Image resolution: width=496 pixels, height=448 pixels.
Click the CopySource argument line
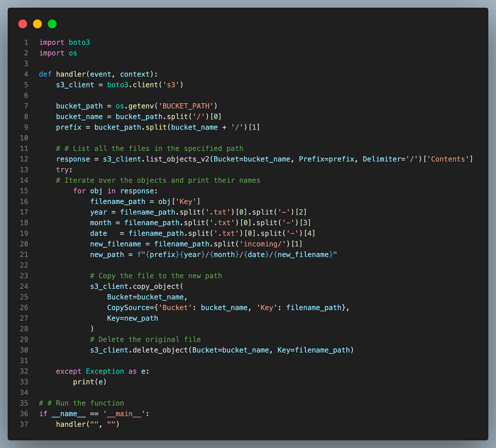(x=228, y=308)
